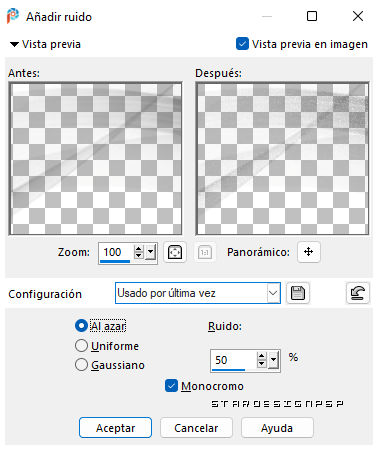Click the fit-to-window zoom icon
Screen dimensions: 378x450
coord(175,252)
